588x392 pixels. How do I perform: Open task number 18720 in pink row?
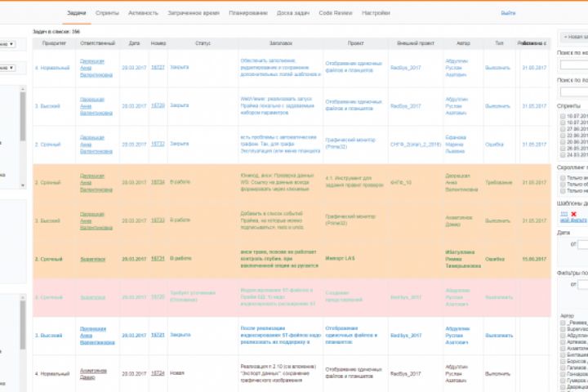[x=158, y=297]
